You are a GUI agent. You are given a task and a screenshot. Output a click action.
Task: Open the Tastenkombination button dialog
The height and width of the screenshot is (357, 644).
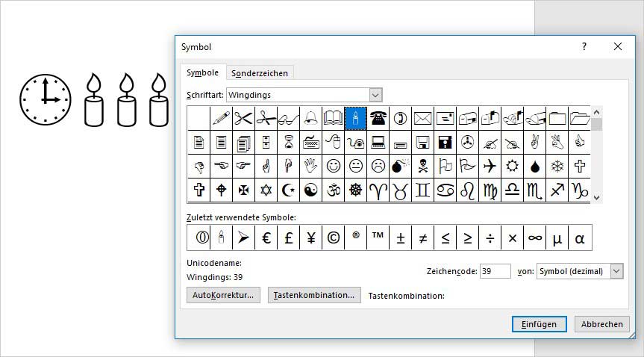(314, 295)
